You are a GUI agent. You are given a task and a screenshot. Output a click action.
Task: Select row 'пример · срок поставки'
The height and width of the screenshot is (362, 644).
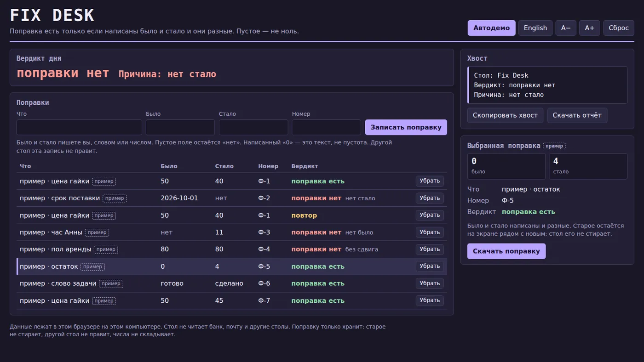pos(231,198)
